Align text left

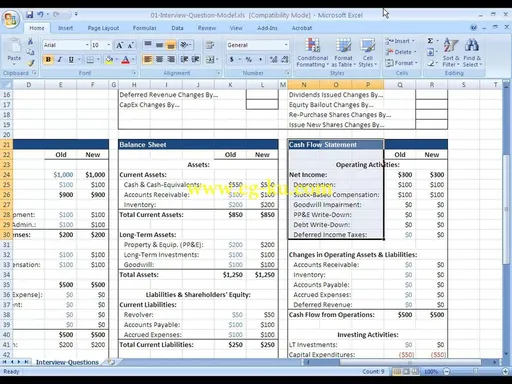coord(147,60)
